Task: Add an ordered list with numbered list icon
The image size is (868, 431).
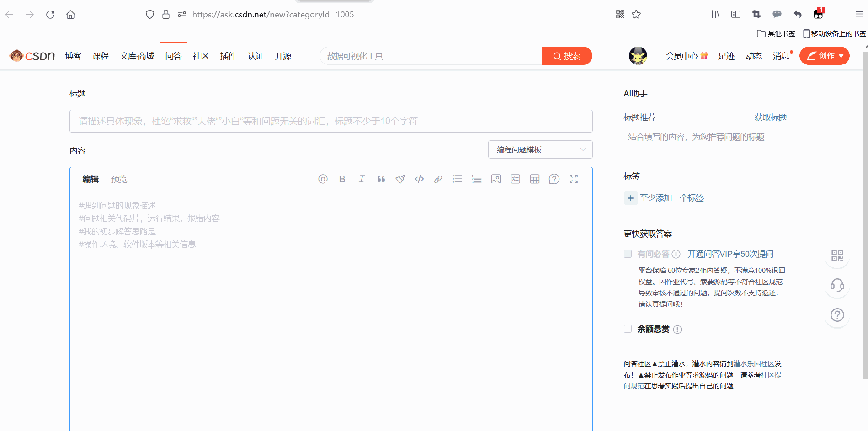Action: click(477, 179)
